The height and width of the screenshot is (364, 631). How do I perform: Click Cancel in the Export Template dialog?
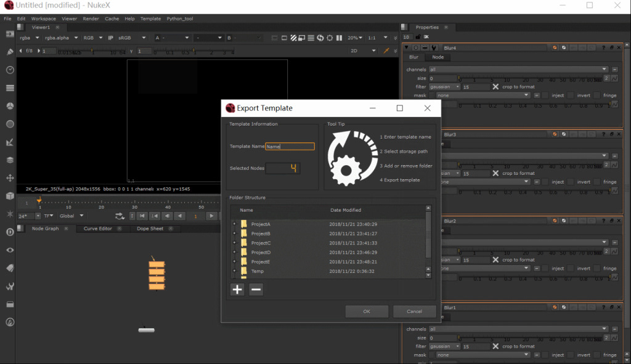click(415, 311)
